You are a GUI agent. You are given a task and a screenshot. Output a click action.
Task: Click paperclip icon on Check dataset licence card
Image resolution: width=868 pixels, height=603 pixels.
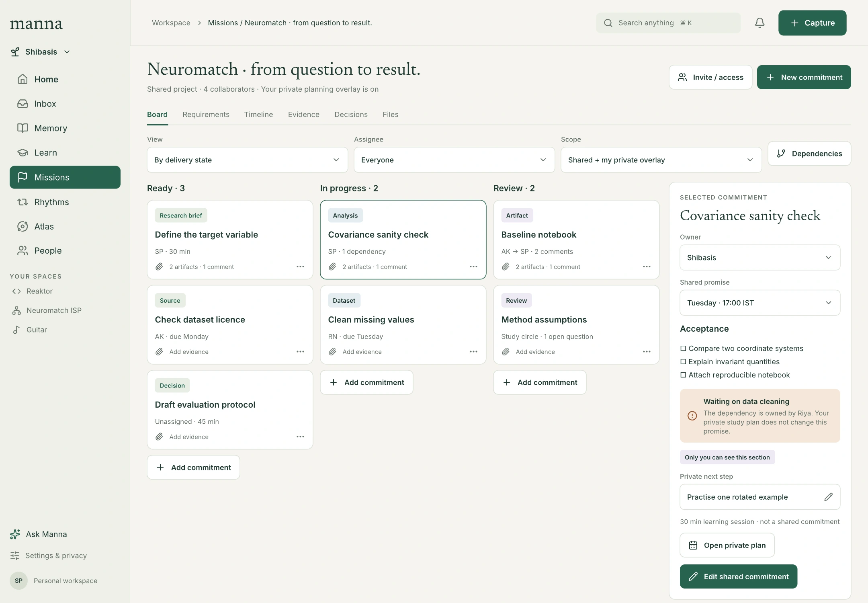pos(159,352)
